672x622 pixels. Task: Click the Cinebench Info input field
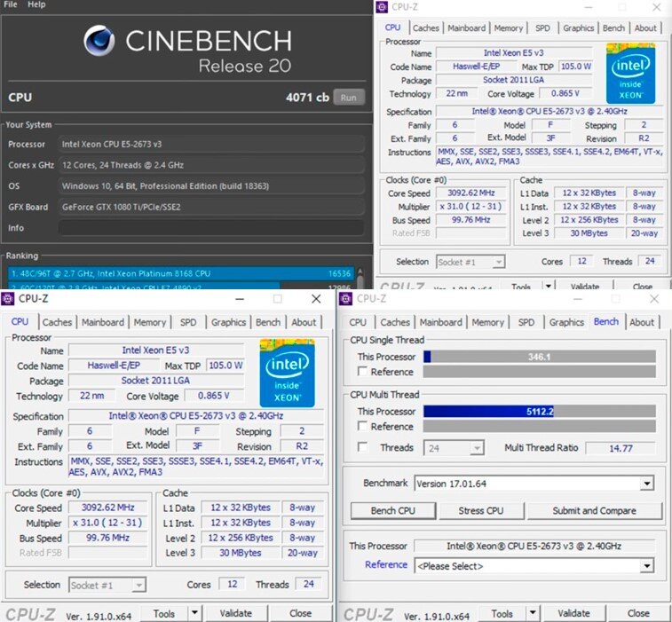click(211, 228)
